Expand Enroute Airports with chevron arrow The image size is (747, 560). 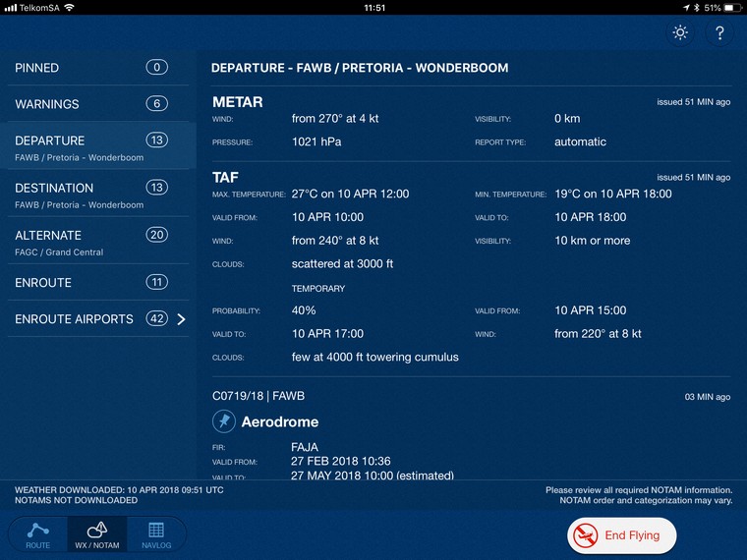[x=181, y=319]
